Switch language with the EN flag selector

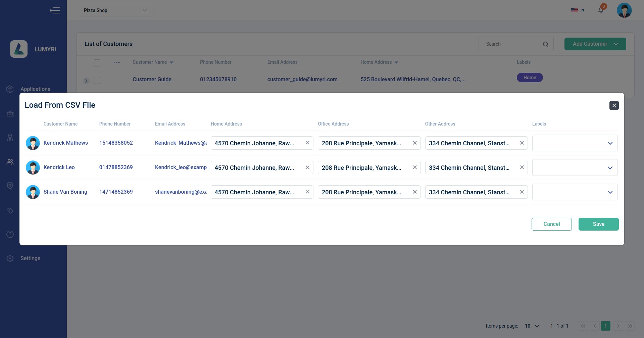578,10
